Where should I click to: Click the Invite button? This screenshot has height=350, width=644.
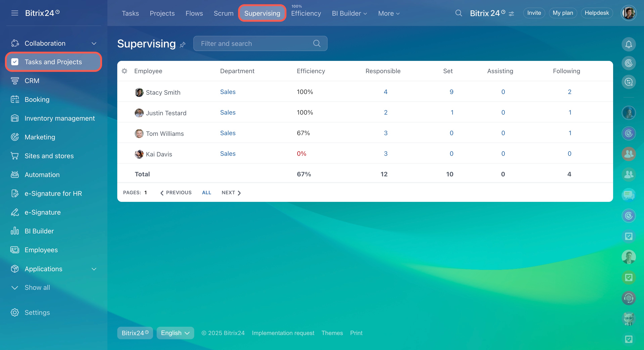[x=534, y=13]
